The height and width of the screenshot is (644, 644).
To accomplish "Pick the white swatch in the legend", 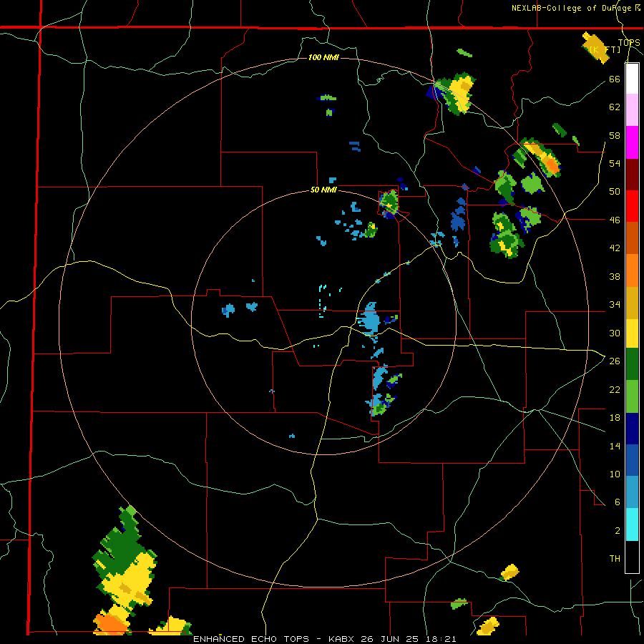I will click(x=632, y=79).
